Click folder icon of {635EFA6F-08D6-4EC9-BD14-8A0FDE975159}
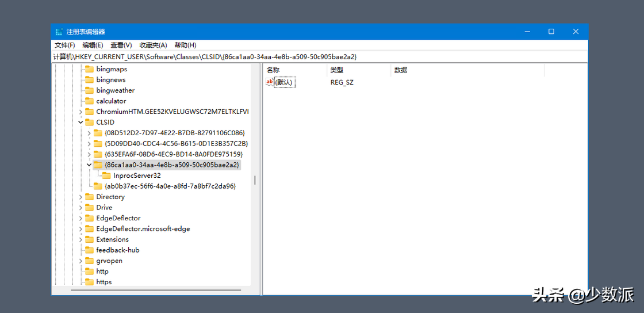This screenshot has height=313, width=644. [98, 154]
